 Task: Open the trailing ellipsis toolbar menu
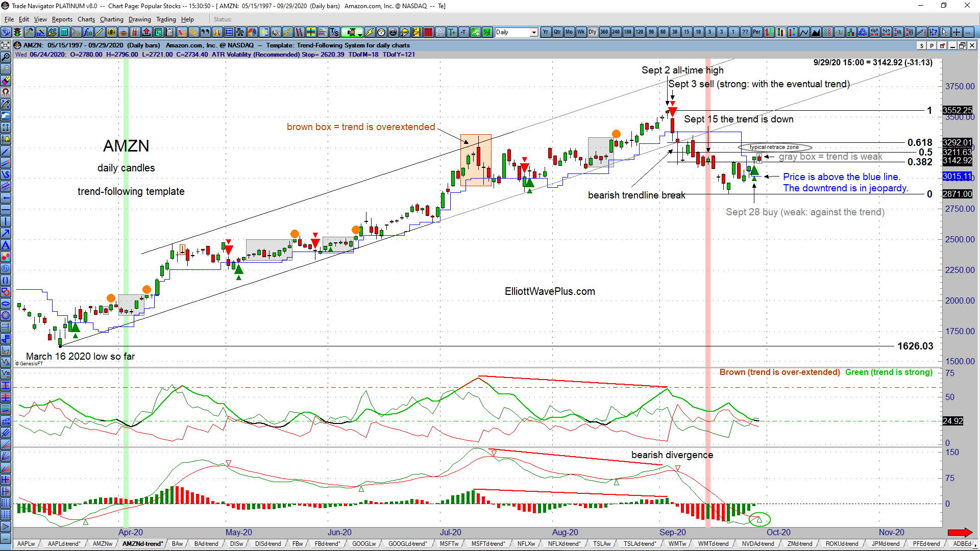pyautogui.click(x=968, y=32)
